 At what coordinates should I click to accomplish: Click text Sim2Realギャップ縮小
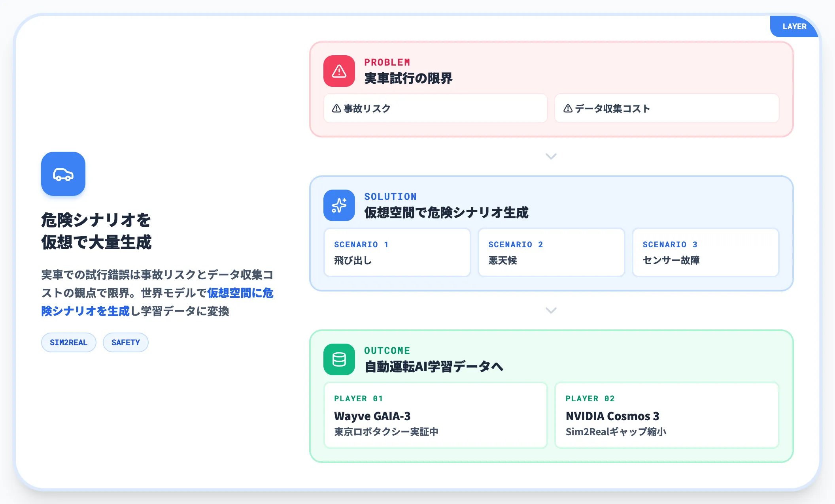(616, 432)
